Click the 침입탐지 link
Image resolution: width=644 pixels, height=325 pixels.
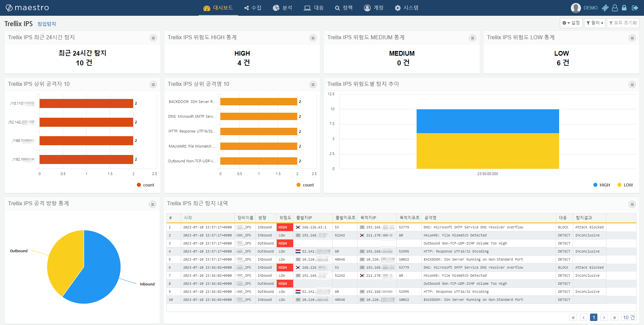47,24
